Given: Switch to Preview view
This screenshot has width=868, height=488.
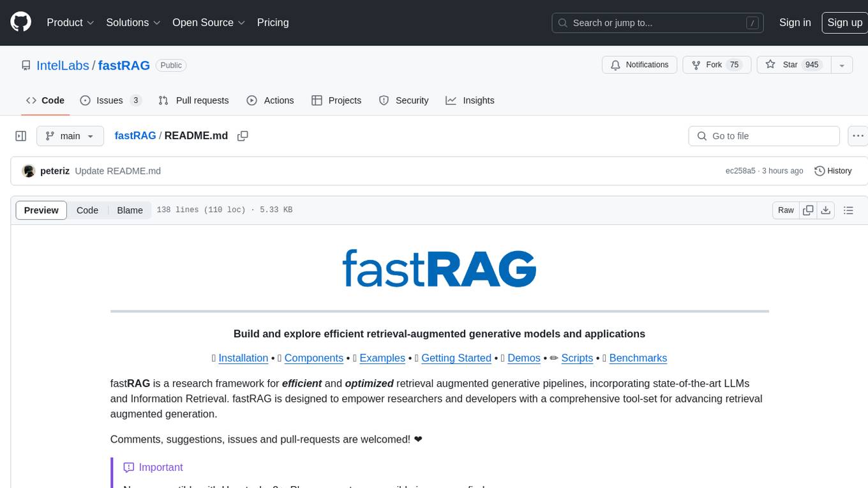Looking at the screenshot, I should click(41, 210).
